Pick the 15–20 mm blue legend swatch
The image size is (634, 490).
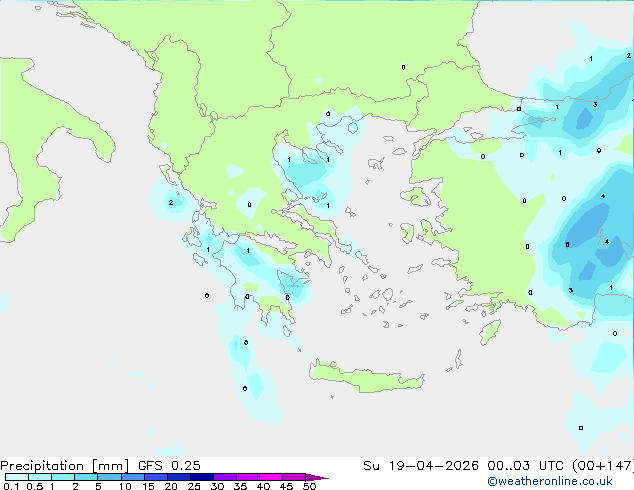point(155,477)
